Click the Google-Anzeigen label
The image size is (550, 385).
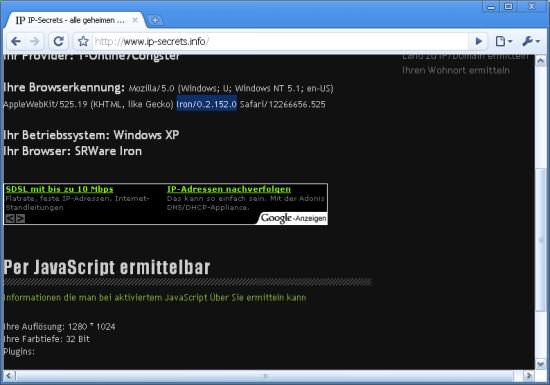pos(293,218)
